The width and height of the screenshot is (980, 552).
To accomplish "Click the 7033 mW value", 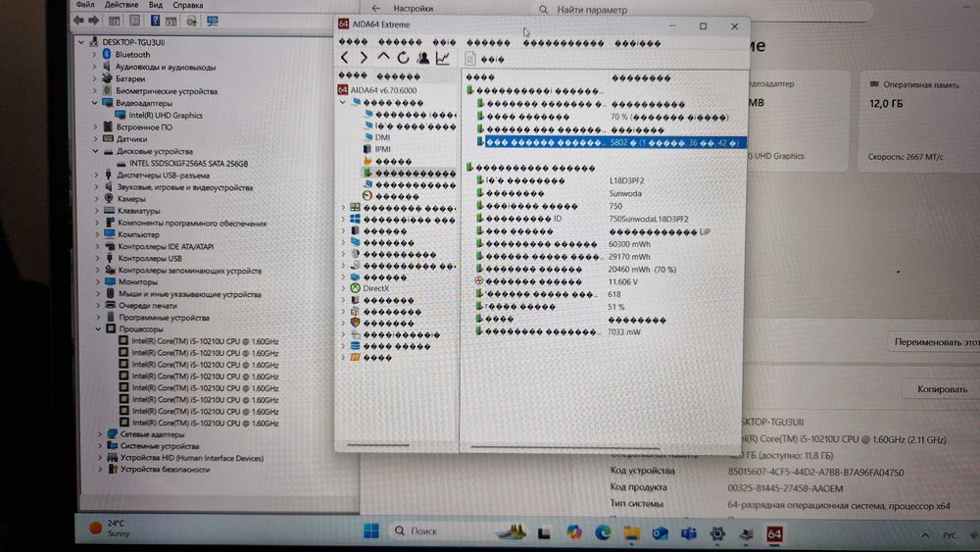I will click(x=623, y=332).
